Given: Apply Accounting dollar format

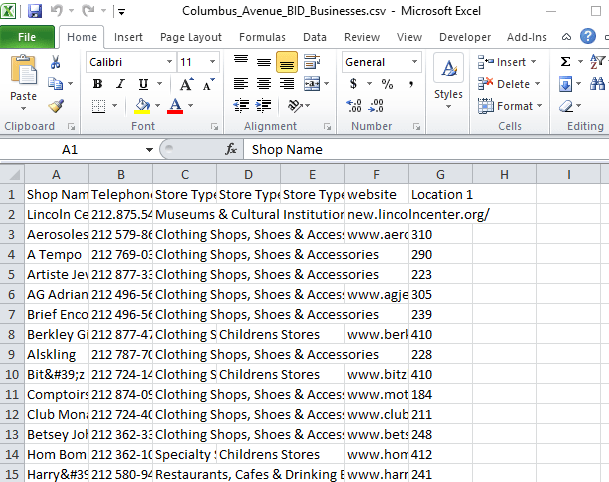Looking at the screenshot, I should point(353,84).
